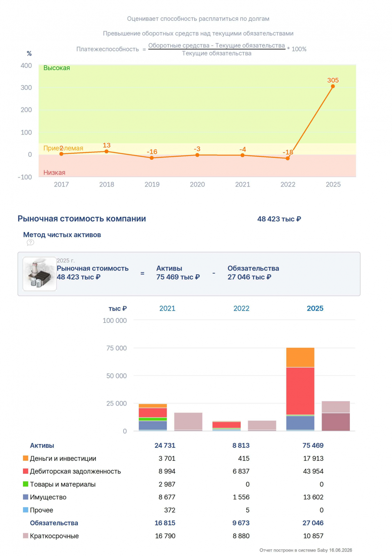Screen dimensions: 392x556
Task: Click the red segment of the 2025 assets bar
Action: [300, 391]
